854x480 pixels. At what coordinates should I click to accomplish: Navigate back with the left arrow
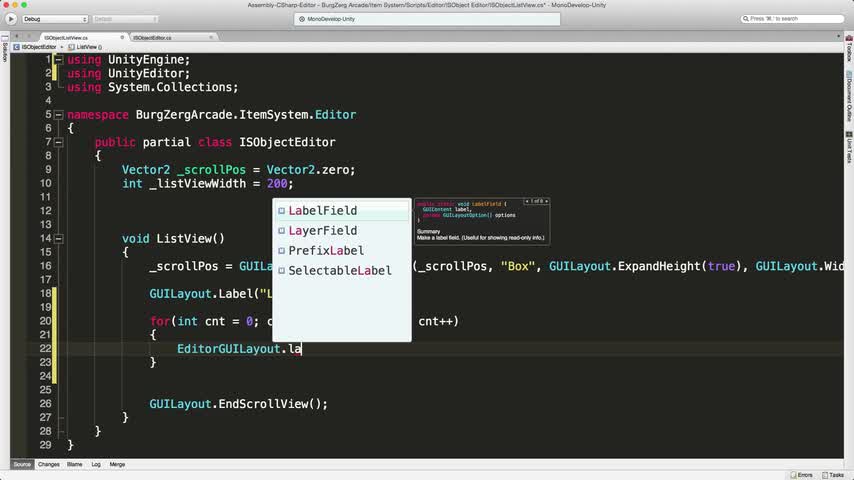17,37
